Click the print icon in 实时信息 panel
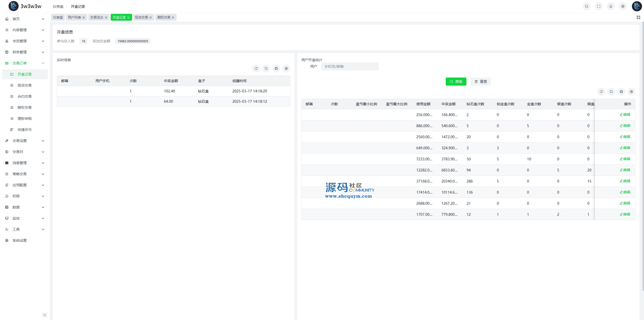Viewport: 644px width, 320px height. click(276, 68)
